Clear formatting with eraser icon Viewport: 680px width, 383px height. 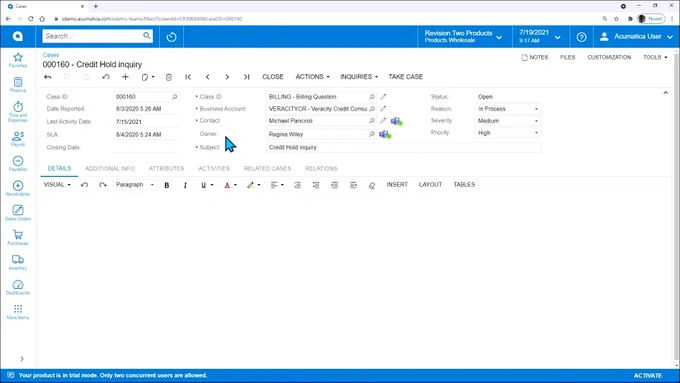click(372, 185)
